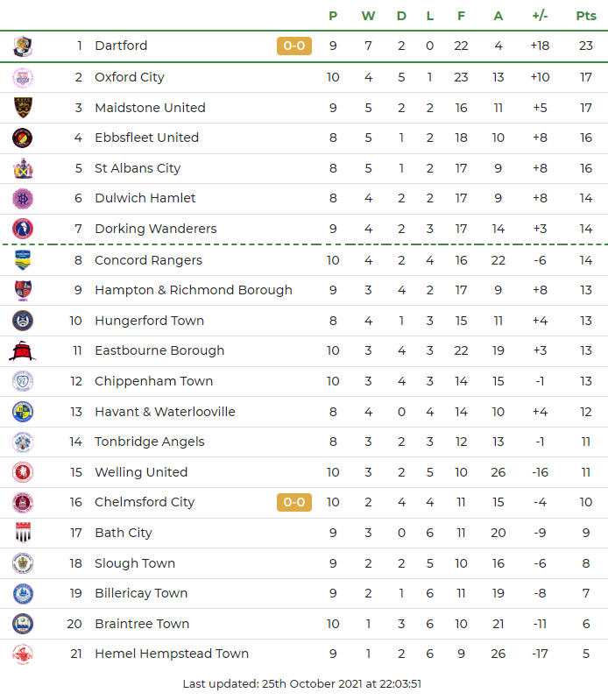Viewport: 608px width, 700px height.
Task: Select the Dorking Wanderers team name
Action: tap(155, 229)
